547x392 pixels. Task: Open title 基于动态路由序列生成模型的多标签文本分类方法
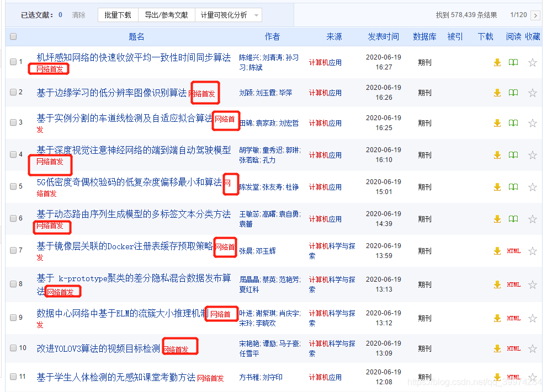tap(134, 214)
